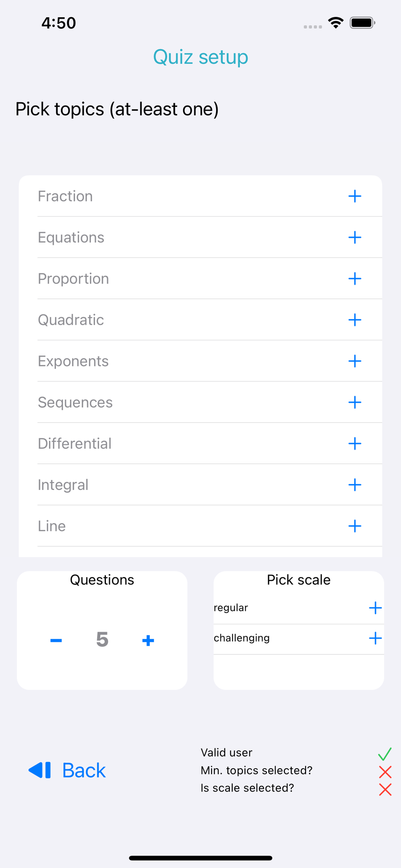This screenshot has width=401, height=868.
Task: Tap the Sequences topic row label
Action: [x=75, y=402]
